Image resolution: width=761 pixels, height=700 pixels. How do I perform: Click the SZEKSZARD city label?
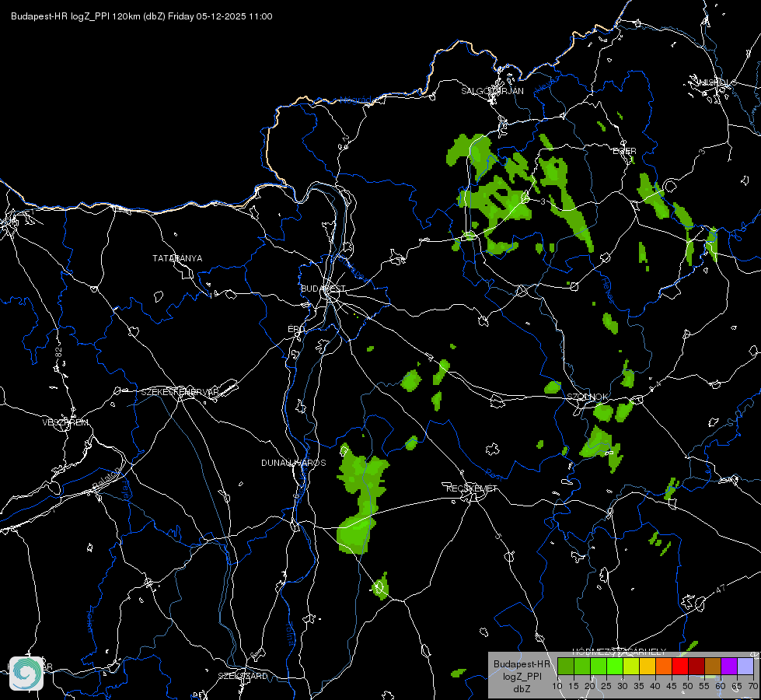[243, 676]
